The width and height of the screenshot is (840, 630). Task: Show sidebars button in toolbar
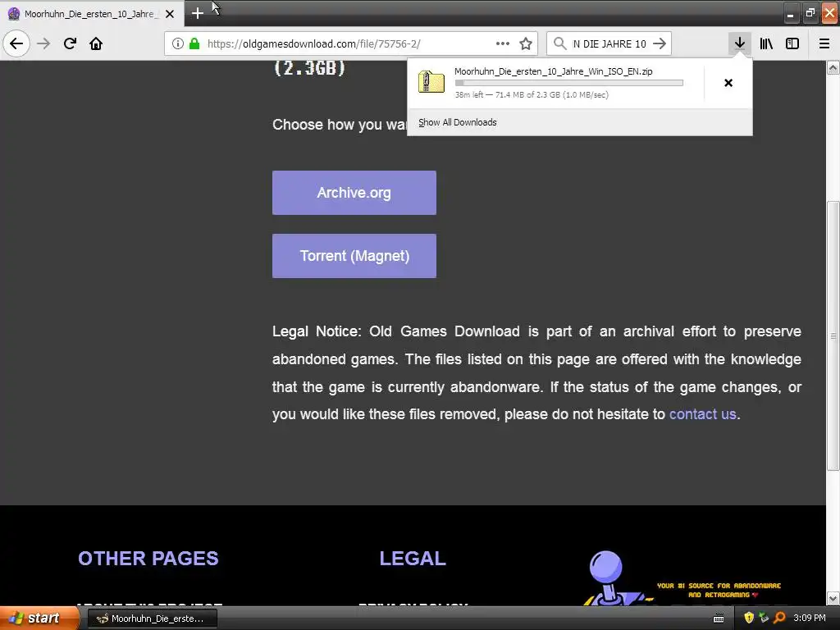pyautogui.click(x=792, y=43)
